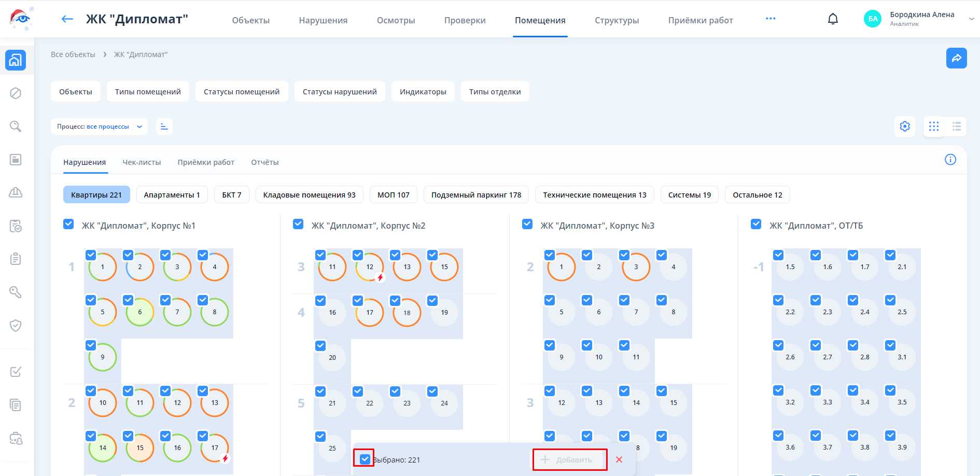The width and height of the screenshot is (980, 476).
Task: Expand the Процесс: все процессы dropdown
Action: tap(99, 127)
